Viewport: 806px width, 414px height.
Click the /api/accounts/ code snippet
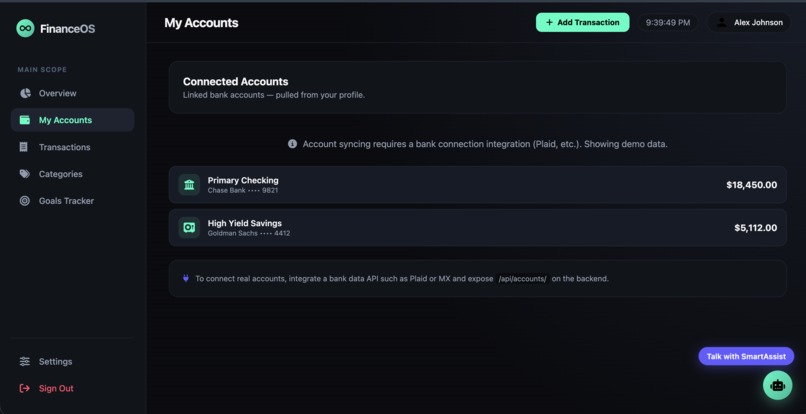click(522, 279)
